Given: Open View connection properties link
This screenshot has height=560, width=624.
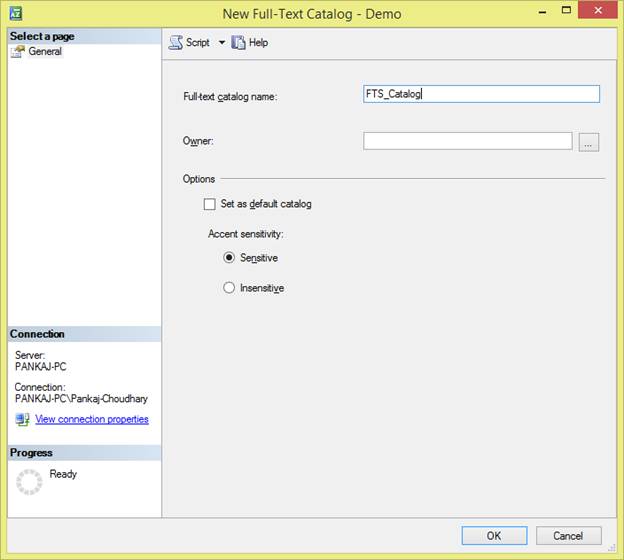Looking at the screenshot, I should (x=92, y=419).
